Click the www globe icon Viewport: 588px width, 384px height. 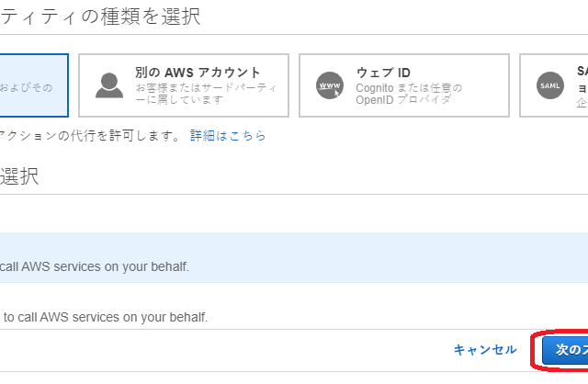click(x=328, y=85)
